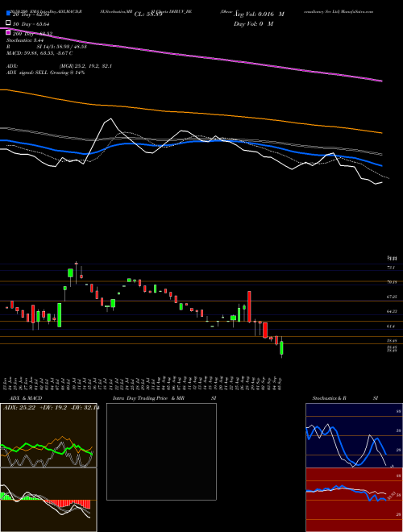Open the blue-background Stochastics mini chart
The image size is (403, 532).
(354, 435)
